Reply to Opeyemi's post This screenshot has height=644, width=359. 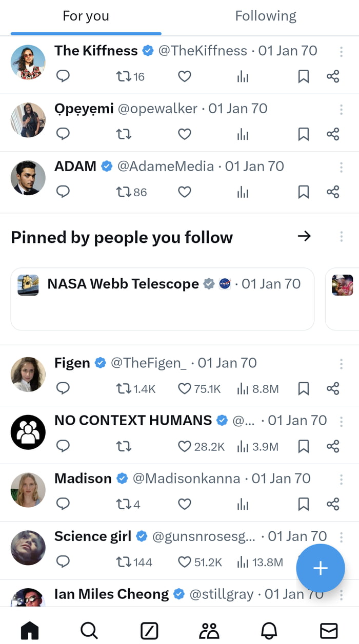click(63, 134)
